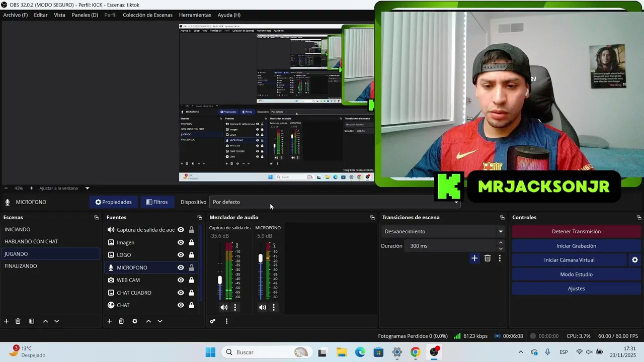Open the Dispositivo Por defecto dropdown
The width and height of the screenshot is (644, 362).
click(x=335, y=202)
